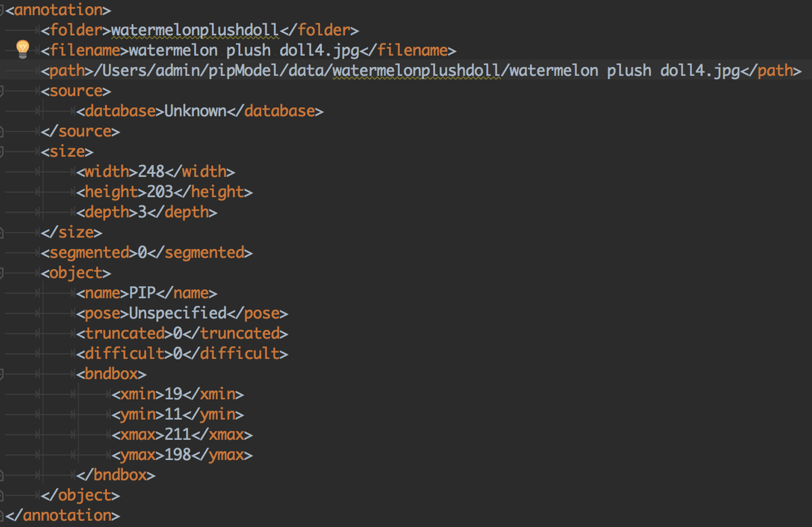Place cursor in folder value watermelonplushdoll
Image resolution: width=812 pixels, height=527 pixels.
(x=195, y=30)
